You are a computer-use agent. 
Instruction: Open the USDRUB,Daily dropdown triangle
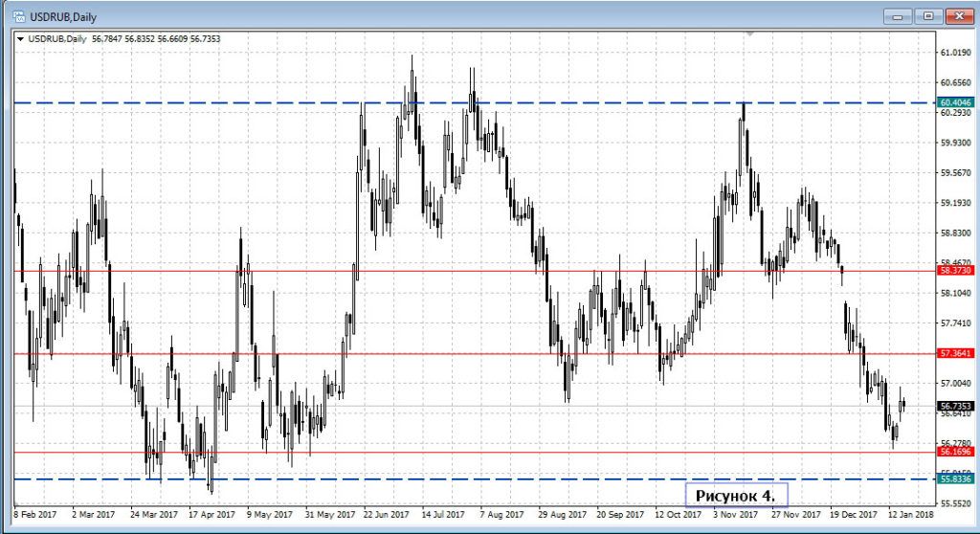coord(20,38)
